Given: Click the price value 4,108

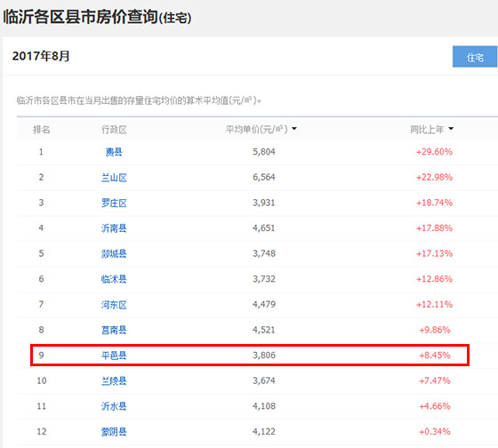Looking at the screenshot, I should (264, 405).
